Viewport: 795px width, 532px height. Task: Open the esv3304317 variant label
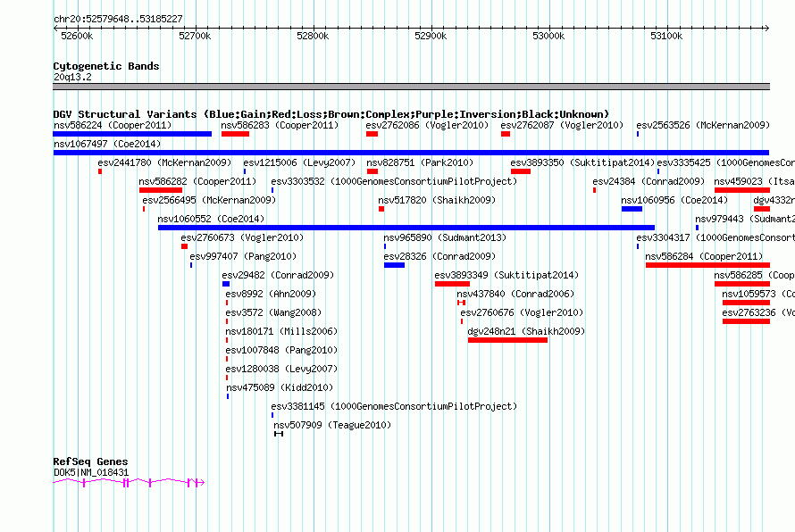[715, 237]
